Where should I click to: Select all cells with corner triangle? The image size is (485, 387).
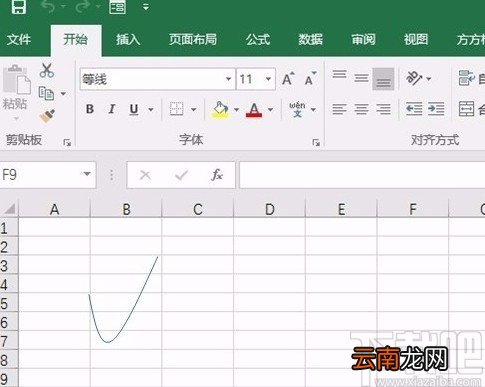(9, 209)
